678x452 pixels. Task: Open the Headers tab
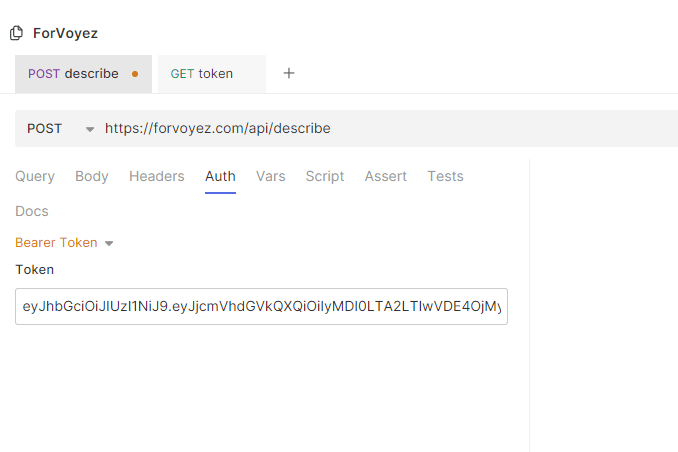[157, 176]
